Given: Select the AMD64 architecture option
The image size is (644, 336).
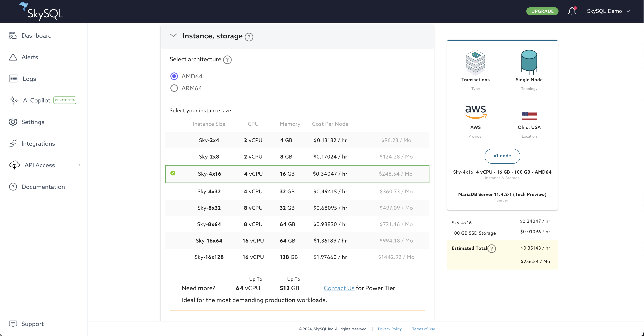Looking at the screenshot, I should click(x=174, y=76).
